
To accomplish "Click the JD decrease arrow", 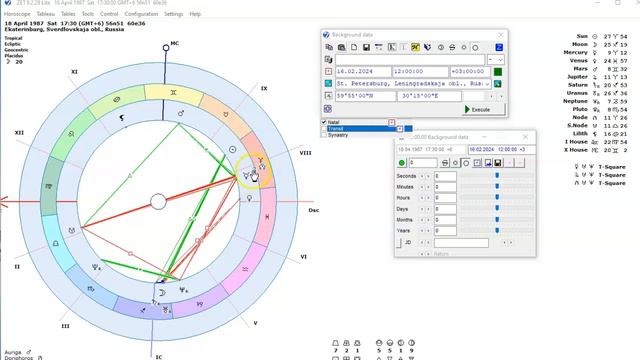I will 422,242.
